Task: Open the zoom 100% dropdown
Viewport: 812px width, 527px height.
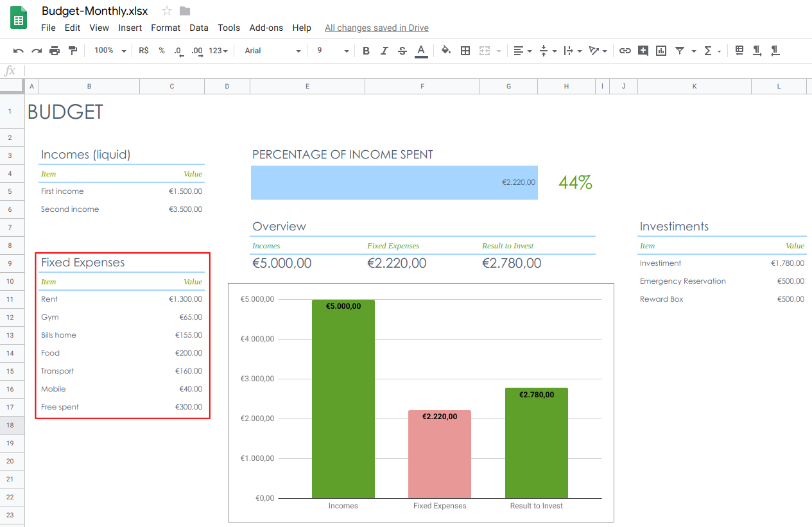Action: pyautogui.click(x=110, y=51)
